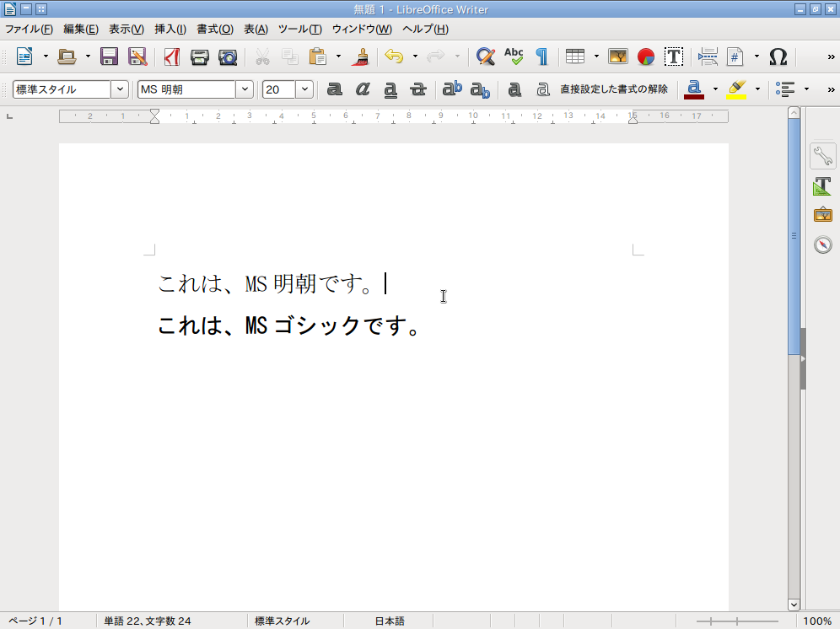Click the 日本語 language in status bar
Viewport: 840px width, 629px height.
[390, 621]
